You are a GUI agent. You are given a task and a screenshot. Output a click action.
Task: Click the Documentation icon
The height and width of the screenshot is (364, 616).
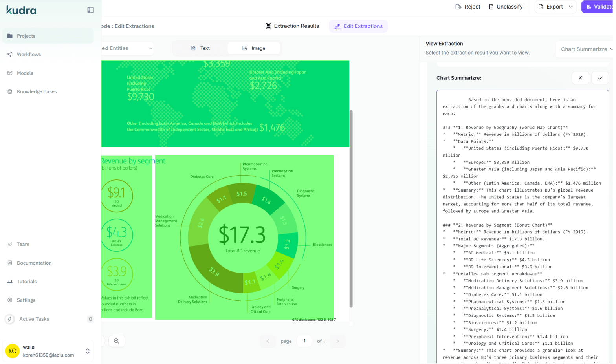click(x=10, y=263)
